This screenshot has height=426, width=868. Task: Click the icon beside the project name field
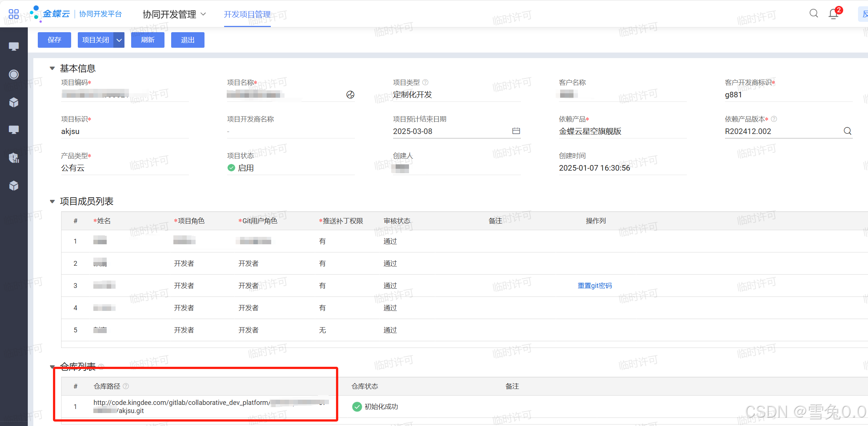350,95
